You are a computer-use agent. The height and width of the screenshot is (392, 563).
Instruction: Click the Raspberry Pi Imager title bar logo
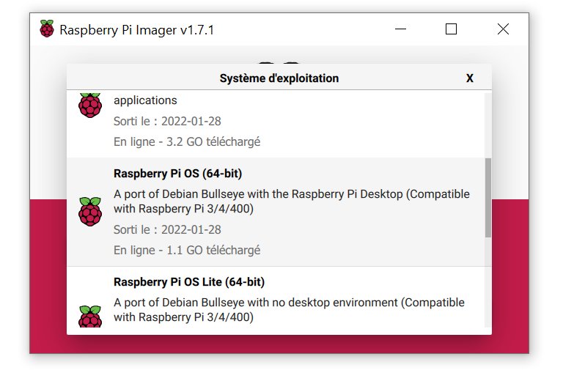[x=47, y=29]
